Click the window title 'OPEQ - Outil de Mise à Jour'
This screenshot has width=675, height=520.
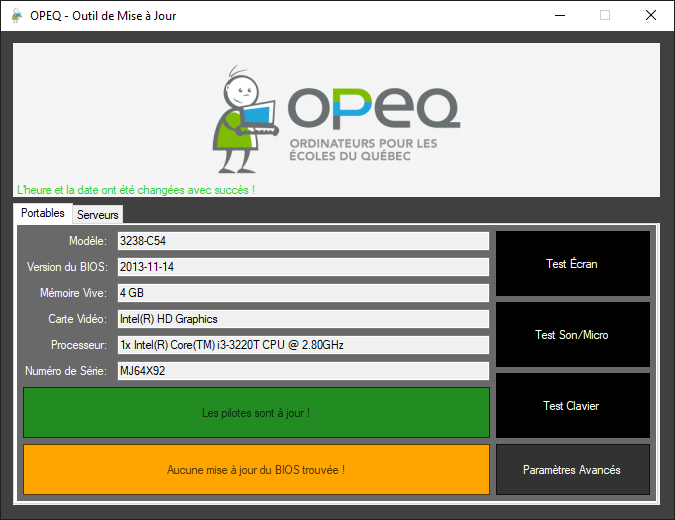tap(103, 16)
